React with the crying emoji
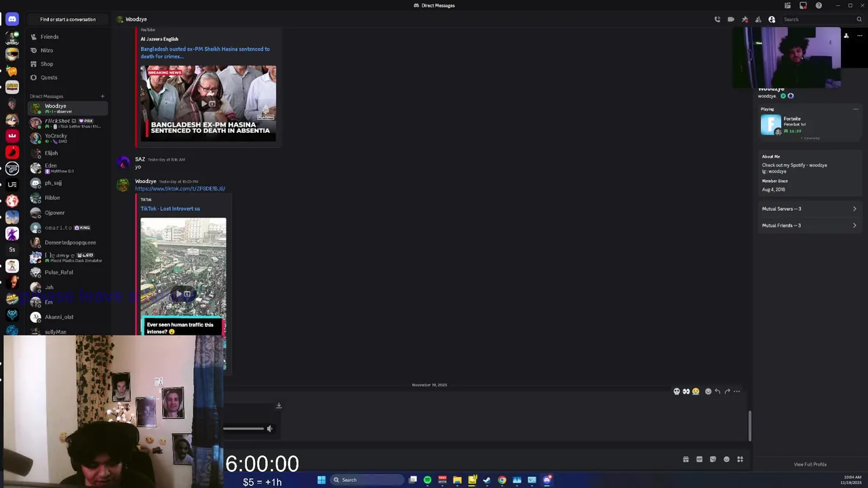Image resolution: width=868 pixels, height=488 pixels. (695, 391)
